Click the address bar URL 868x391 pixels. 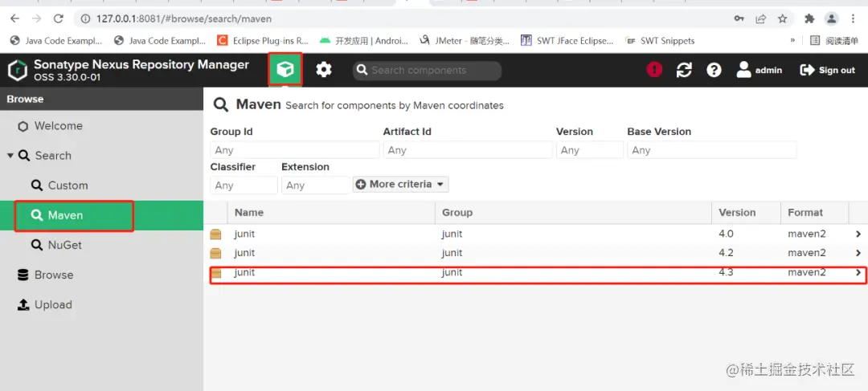[184, 18]
